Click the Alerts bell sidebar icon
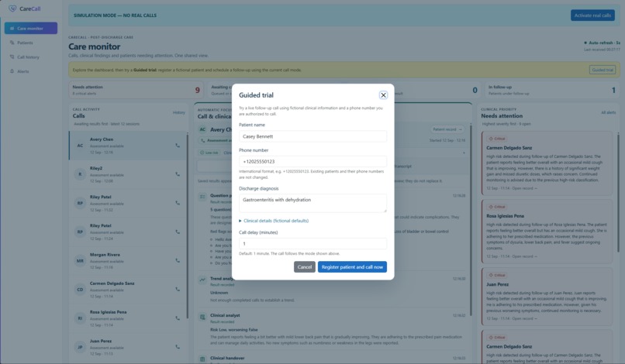Image resolution: width=625 pixels, height=364 pixels. pyautogui.click(x=12, y=71)
